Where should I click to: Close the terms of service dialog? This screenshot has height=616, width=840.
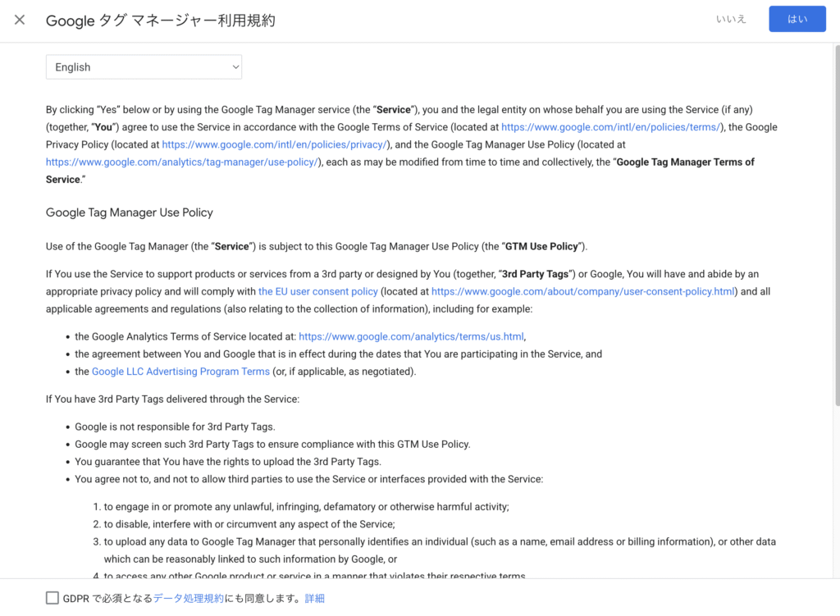[x=20, y=20]
